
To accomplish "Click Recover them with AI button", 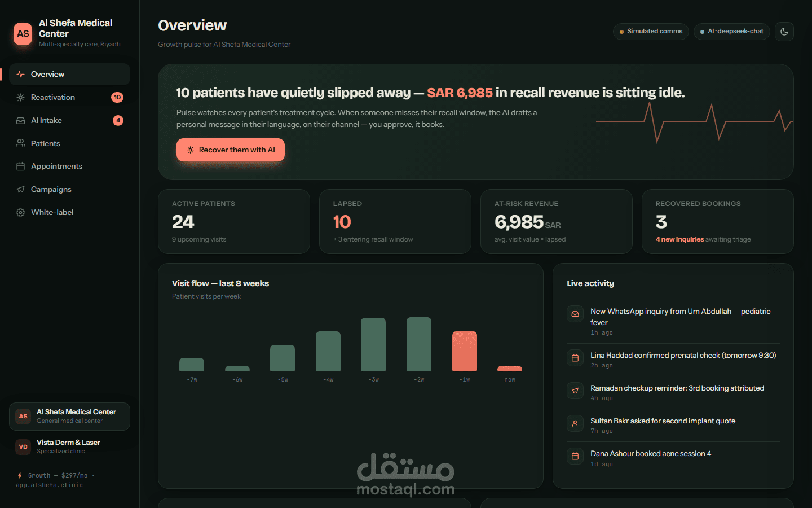I will click(231, 150).
